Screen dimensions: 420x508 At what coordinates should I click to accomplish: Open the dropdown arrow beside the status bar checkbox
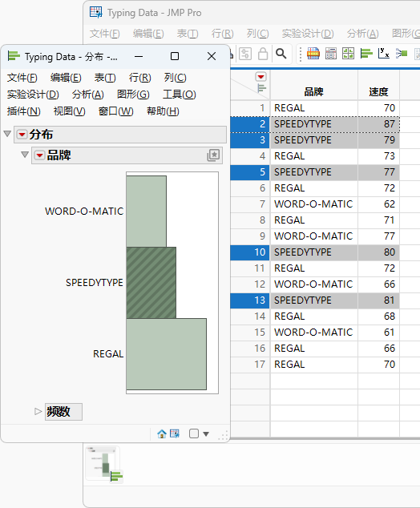pos(206,433)
